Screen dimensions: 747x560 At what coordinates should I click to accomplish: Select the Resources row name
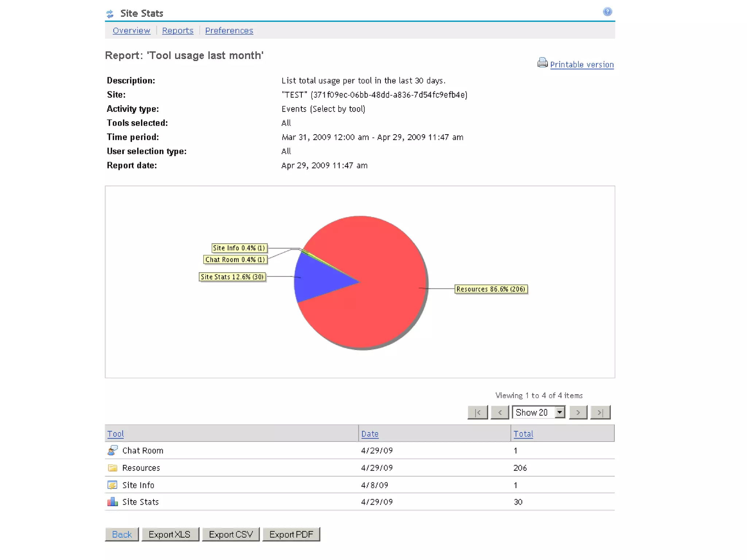[x=141, y=468]
